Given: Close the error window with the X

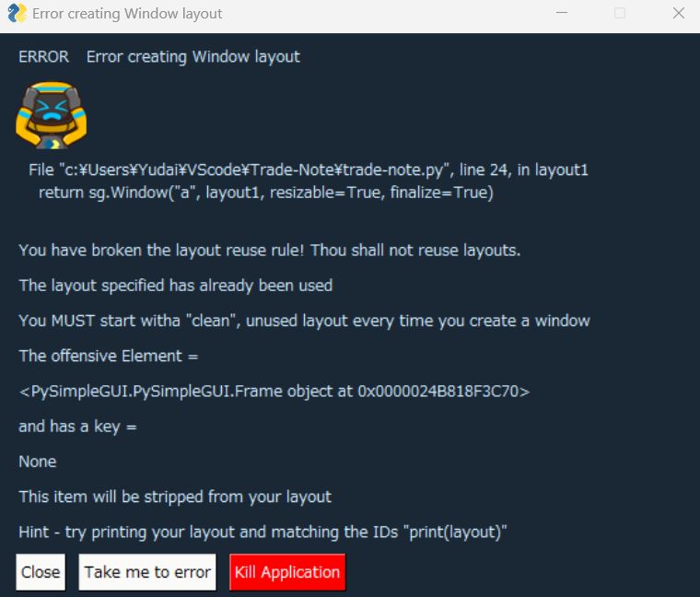Looking at the screenshot, I should (679, 14).
